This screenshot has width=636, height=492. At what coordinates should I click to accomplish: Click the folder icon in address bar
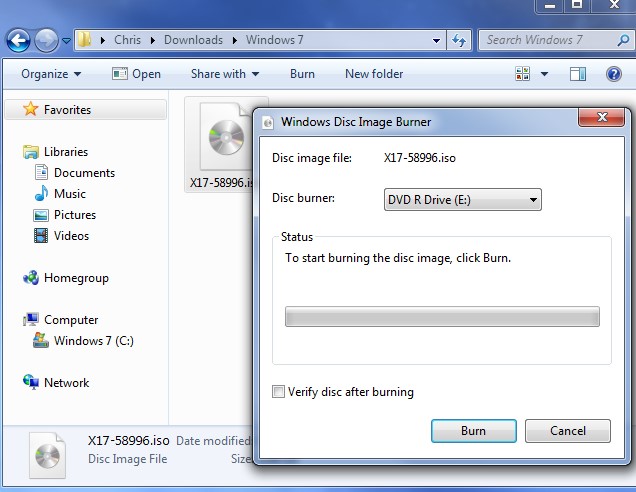pos(84,40)
